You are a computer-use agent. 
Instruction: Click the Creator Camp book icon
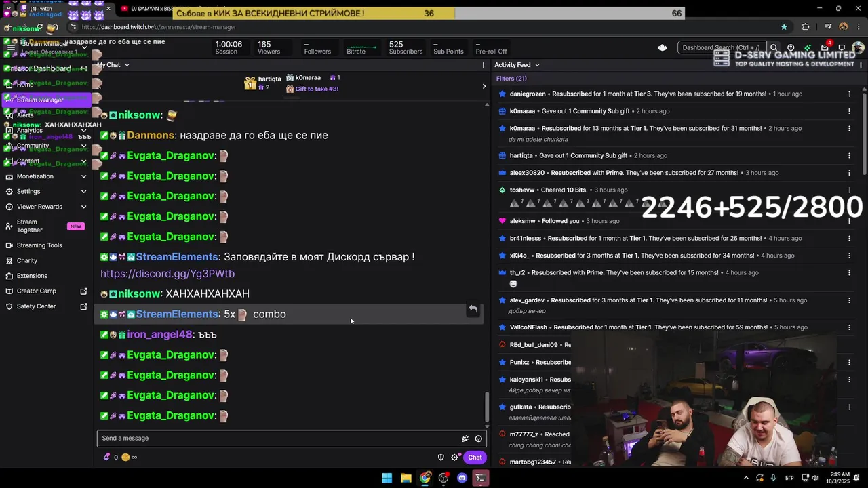(9, 291)
